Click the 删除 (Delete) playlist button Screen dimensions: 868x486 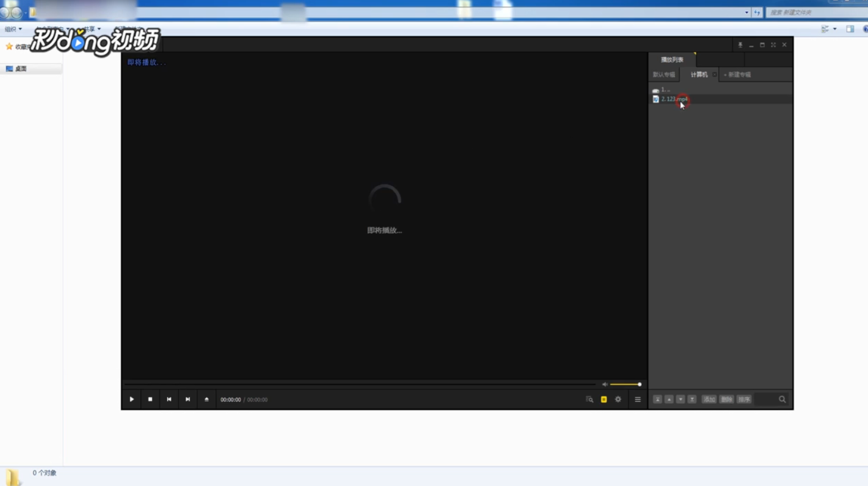727,399
